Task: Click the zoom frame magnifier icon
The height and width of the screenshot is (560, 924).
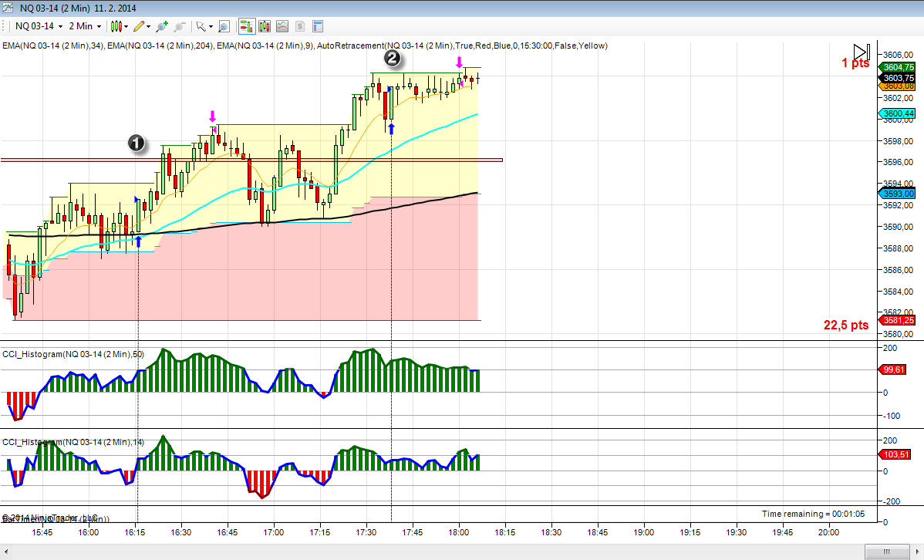Action: tap(224, 26)
